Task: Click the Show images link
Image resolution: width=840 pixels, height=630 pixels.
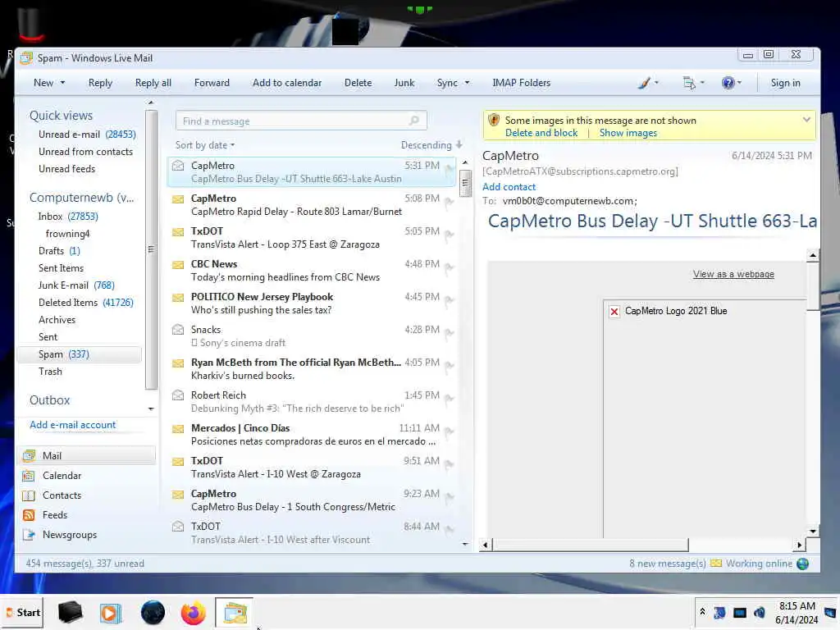Action: click(628, 133)
